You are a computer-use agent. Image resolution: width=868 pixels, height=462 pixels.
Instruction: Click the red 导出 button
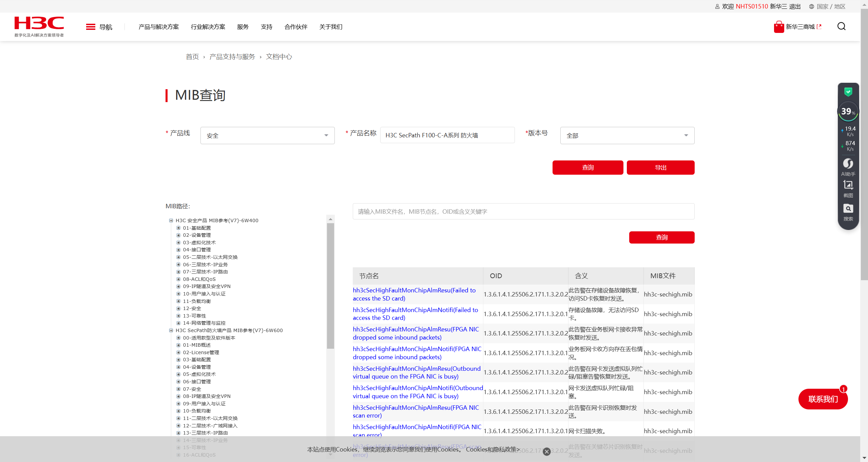[x=660, y=168]
